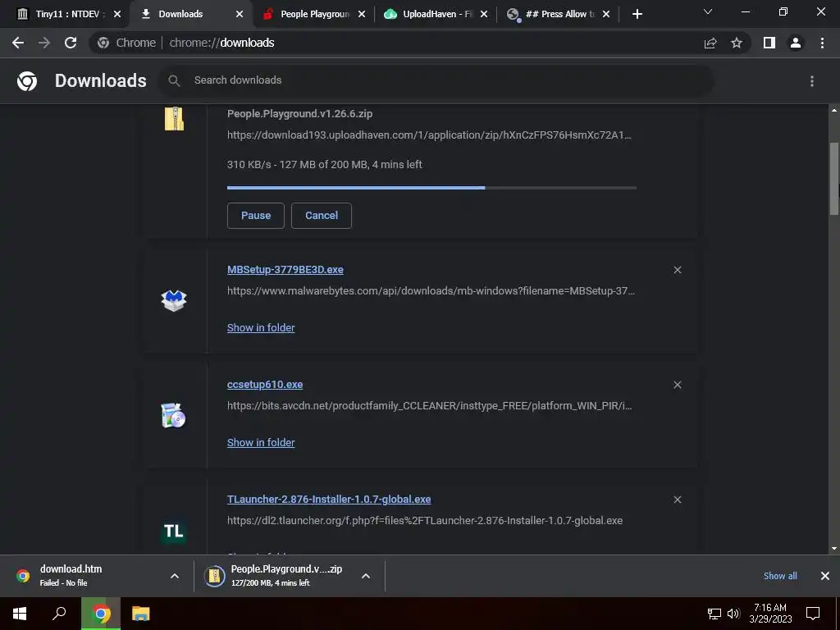Click the CCleaner installer icon

pos(174,416)
